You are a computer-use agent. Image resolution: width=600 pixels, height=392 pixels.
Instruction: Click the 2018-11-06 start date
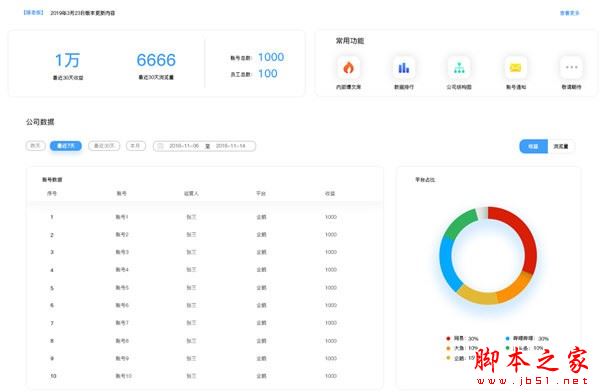pyautogui.click(x=184, y=146)
